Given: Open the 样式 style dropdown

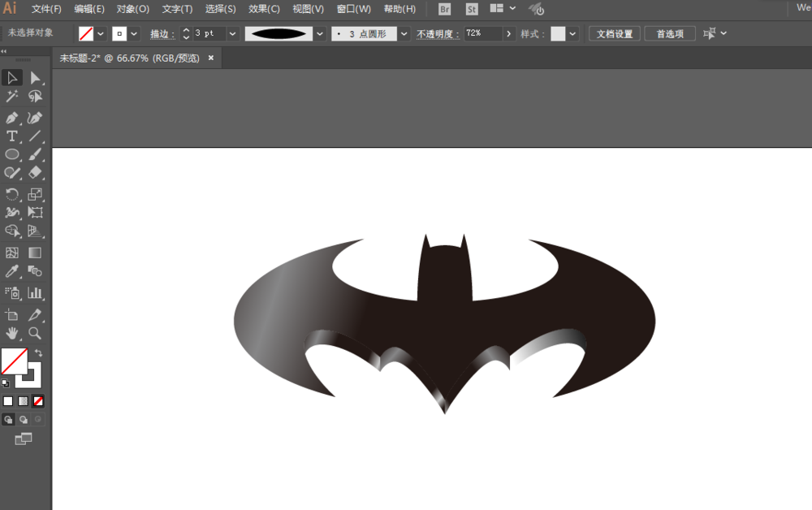Looking at the screenshot, I should (x=572, y=33).
